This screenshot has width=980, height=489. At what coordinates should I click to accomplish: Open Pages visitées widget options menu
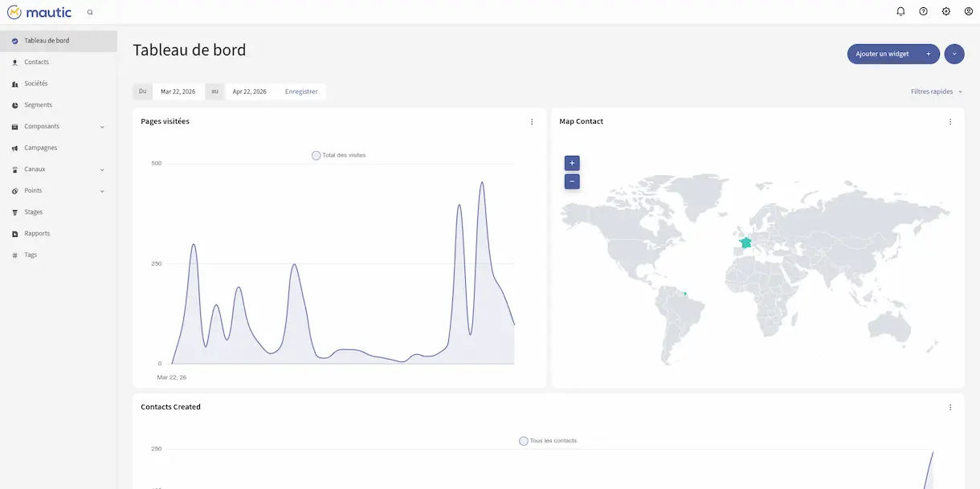coord(532,122)
